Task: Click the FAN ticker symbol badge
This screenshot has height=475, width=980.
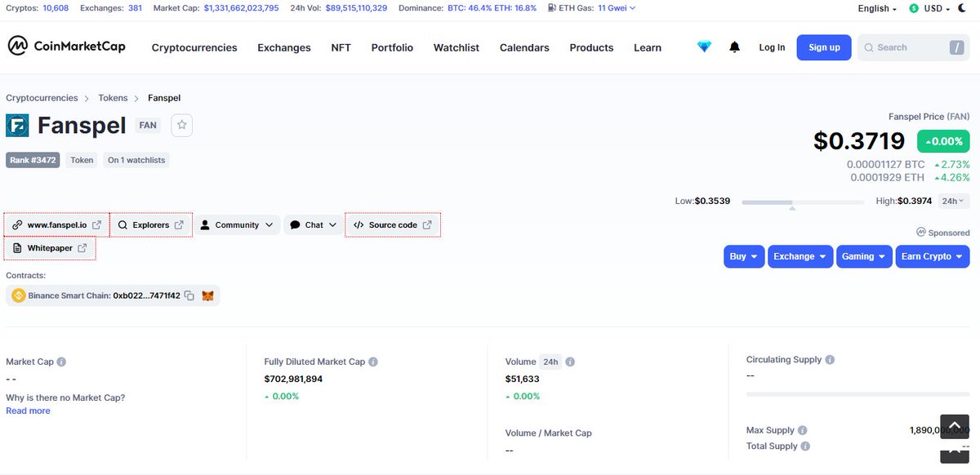Action: 148,126
